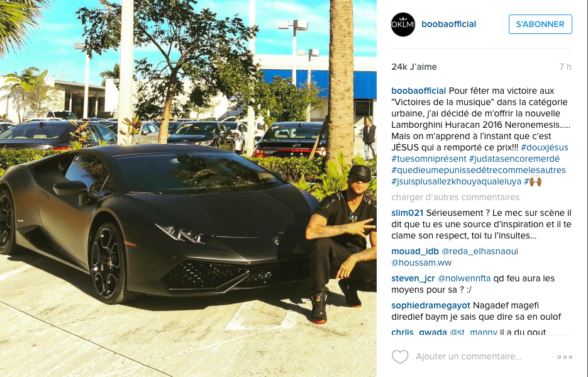Open the #quedieumepunissedêtrecommelesautres hashtag
588x377 pixels.
[479, 170]
